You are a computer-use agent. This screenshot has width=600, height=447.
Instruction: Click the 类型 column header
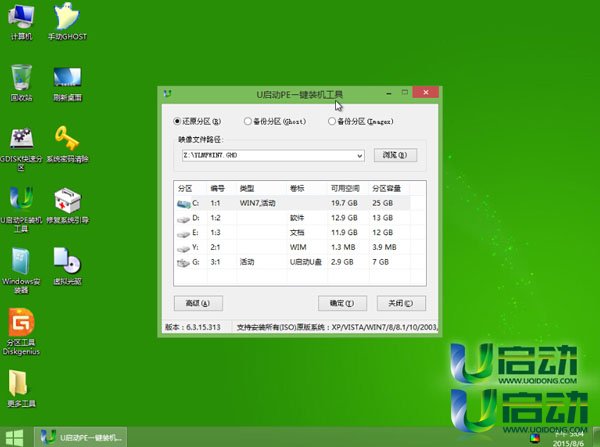(x=247, y=188)
